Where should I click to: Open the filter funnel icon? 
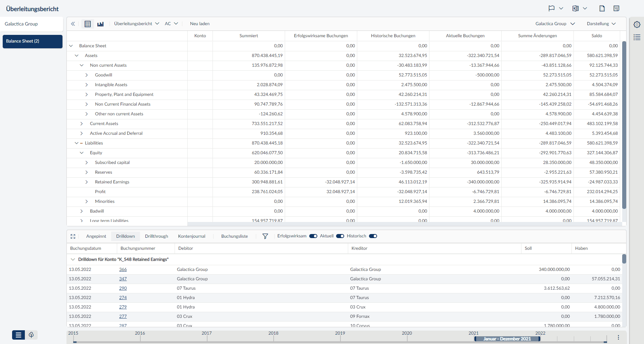[265, 236]
